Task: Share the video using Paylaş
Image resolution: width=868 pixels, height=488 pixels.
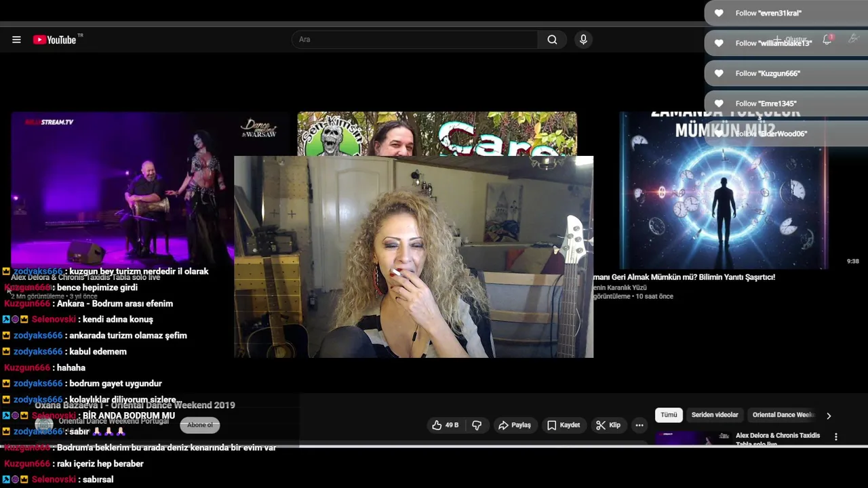Action: [515, 425]
